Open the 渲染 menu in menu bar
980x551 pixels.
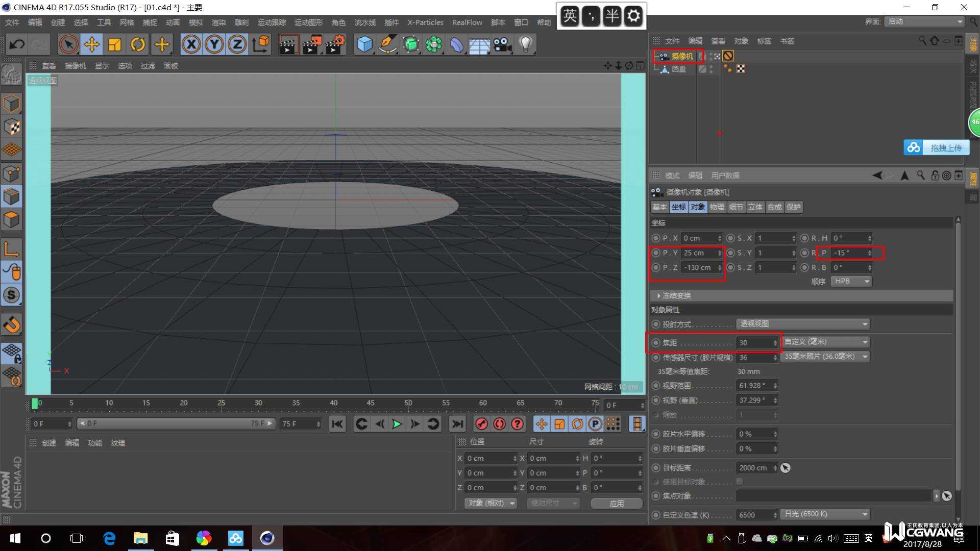pyautogui.click(x=218, y=22)
